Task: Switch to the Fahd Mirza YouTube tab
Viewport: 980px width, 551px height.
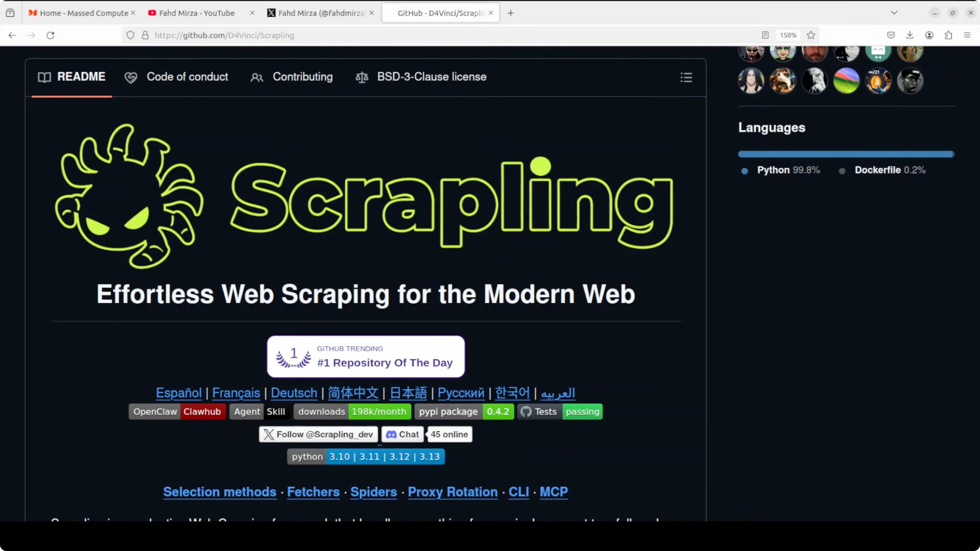Action: point(197,13)
